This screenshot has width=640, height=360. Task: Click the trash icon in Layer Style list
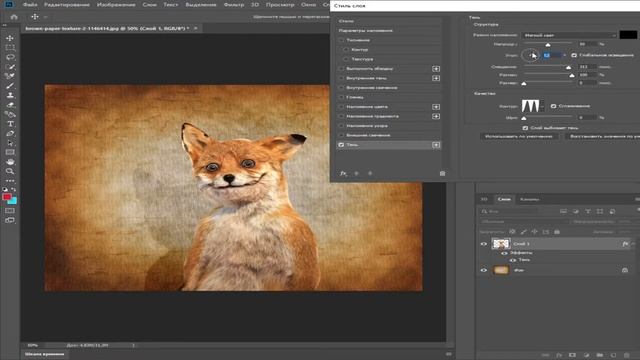442,173
